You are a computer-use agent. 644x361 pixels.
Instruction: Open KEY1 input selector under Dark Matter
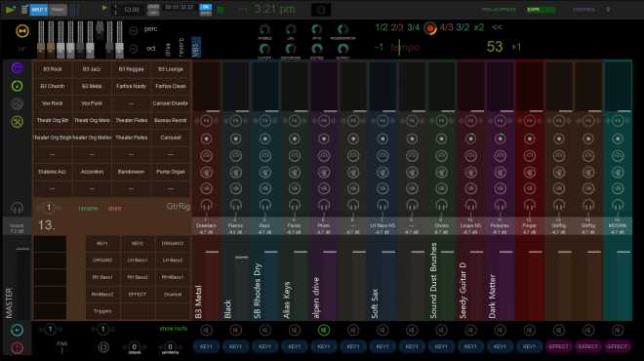click(x=500, y=347)
